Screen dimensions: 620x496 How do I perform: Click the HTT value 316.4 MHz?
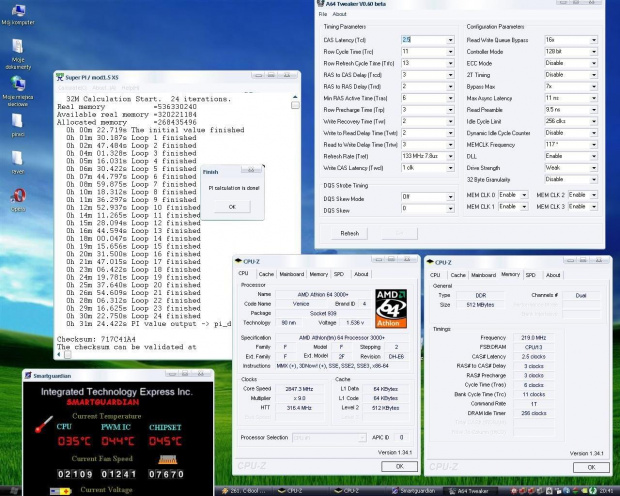pyautogui.click(x=299, y=408)
